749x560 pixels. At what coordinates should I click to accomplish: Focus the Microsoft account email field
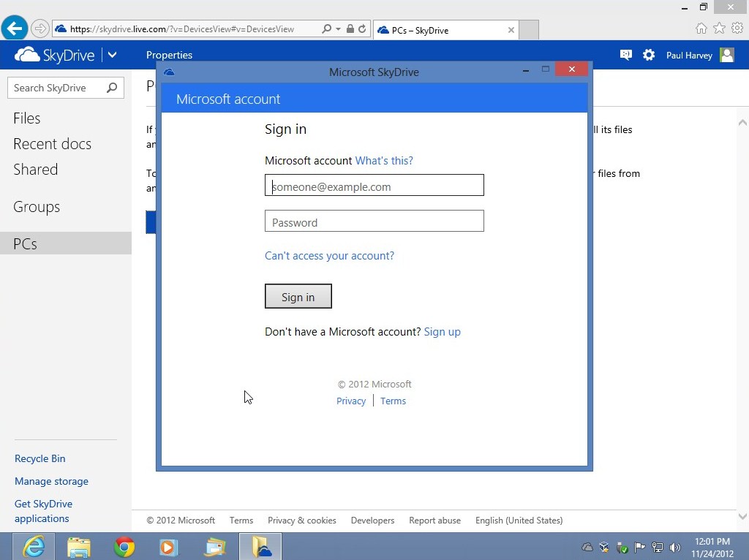tap(374, 186)
